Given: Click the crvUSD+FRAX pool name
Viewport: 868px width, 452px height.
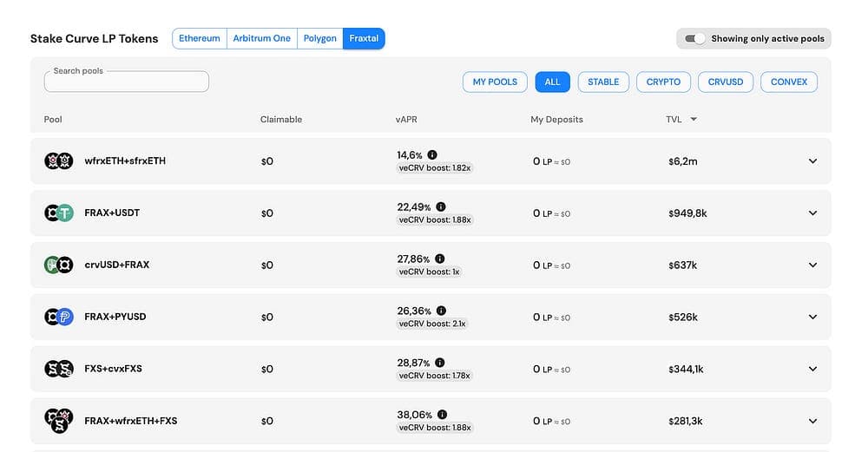Looking at the screenshot, I should (117, 265).
